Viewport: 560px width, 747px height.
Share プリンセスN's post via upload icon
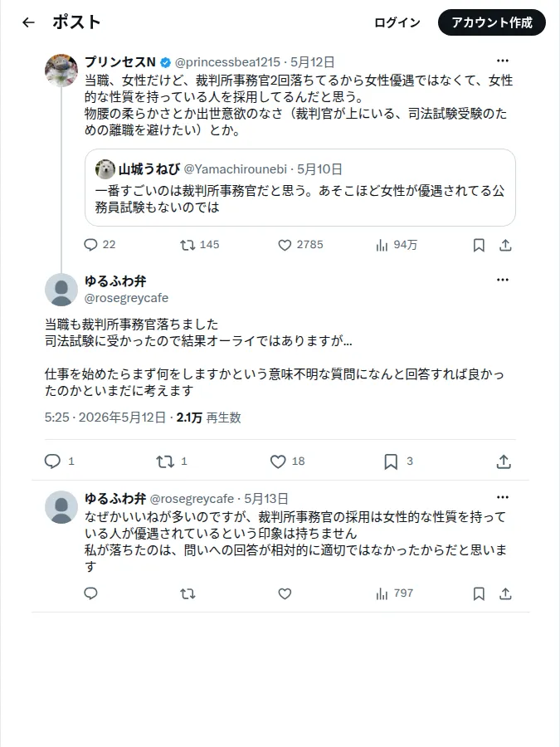click(505, 245)
